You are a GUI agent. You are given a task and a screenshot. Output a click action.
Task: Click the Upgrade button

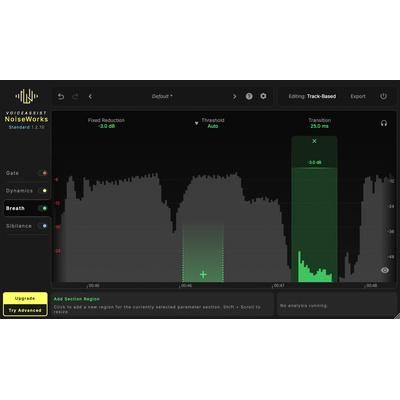(x=25, y=298)
